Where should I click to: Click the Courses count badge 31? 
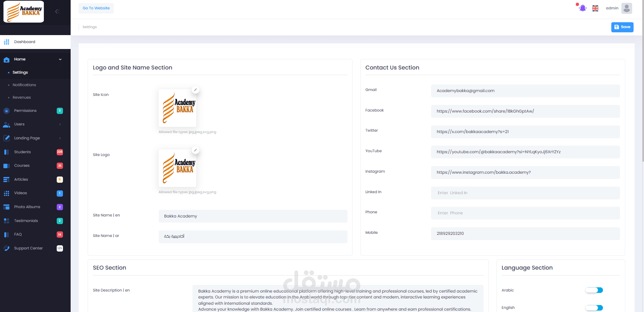60,166
